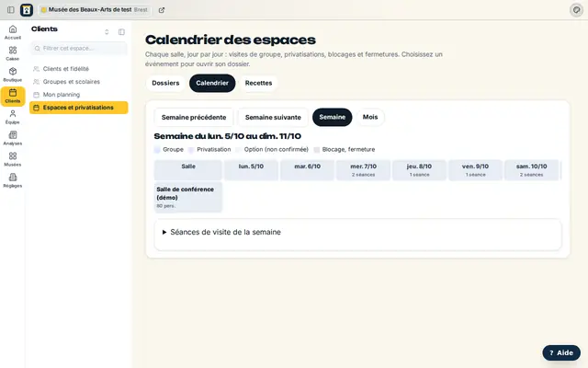This screenshot has height=368, width=588.
Task: Open Clients et fidélité
Action: click(x=79, y=69)
